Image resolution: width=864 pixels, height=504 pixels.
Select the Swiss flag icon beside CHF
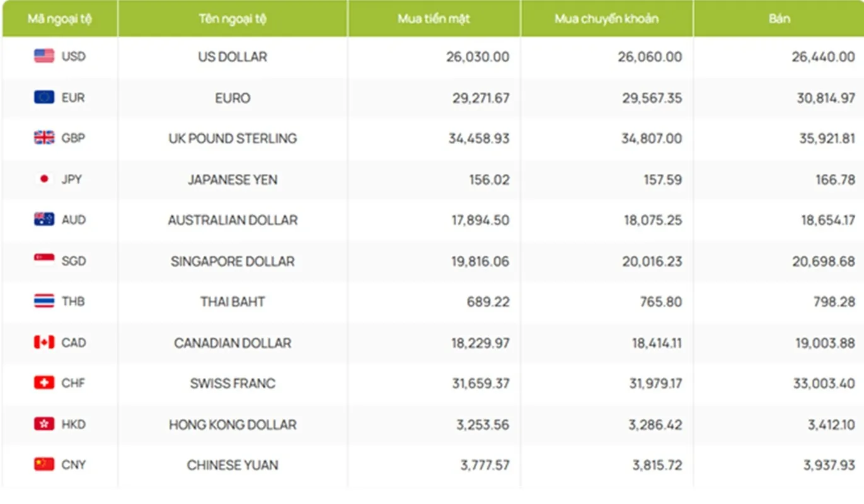[x=44, y=382]
